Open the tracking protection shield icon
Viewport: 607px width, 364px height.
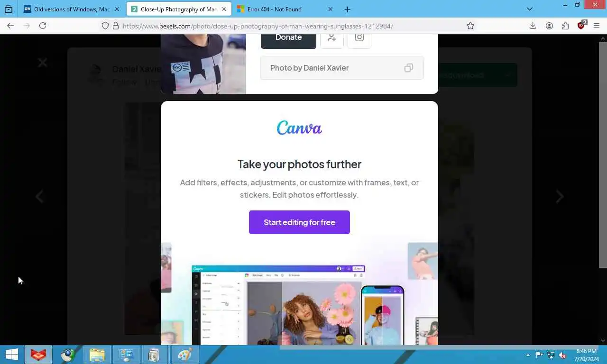pyautogui.click(x=105, y=26)
